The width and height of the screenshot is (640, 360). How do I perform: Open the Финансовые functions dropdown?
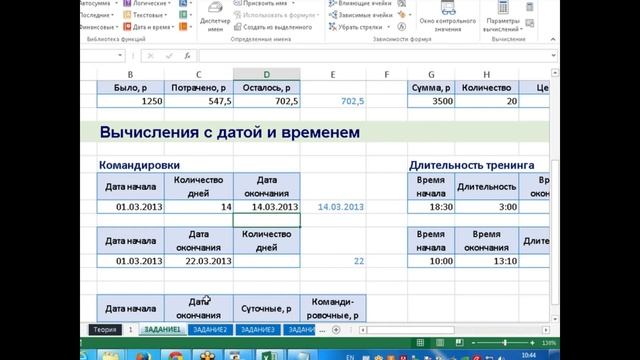tap(99, 27)
